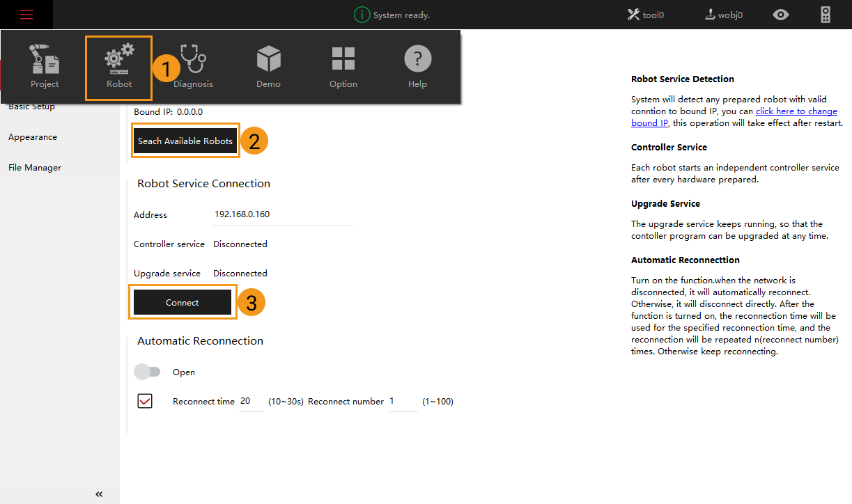
Task: Select Appearance in the sidebar
Action: [33, 137]
